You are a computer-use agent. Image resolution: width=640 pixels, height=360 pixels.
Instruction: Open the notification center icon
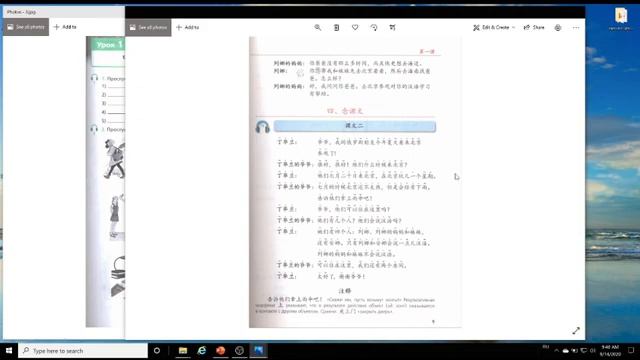click(631, 351)
